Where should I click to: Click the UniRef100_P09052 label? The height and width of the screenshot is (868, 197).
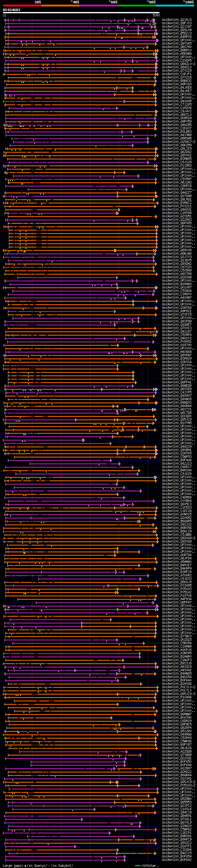coord(177,341)
